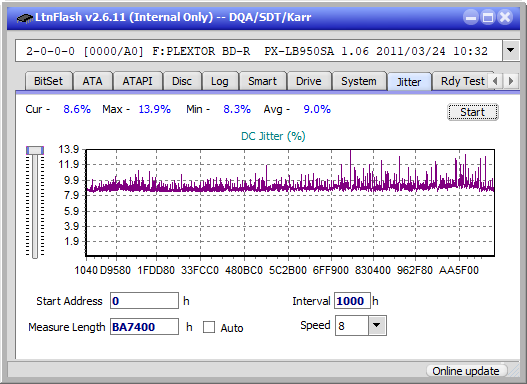Open the Disc tab

(182, 81)
